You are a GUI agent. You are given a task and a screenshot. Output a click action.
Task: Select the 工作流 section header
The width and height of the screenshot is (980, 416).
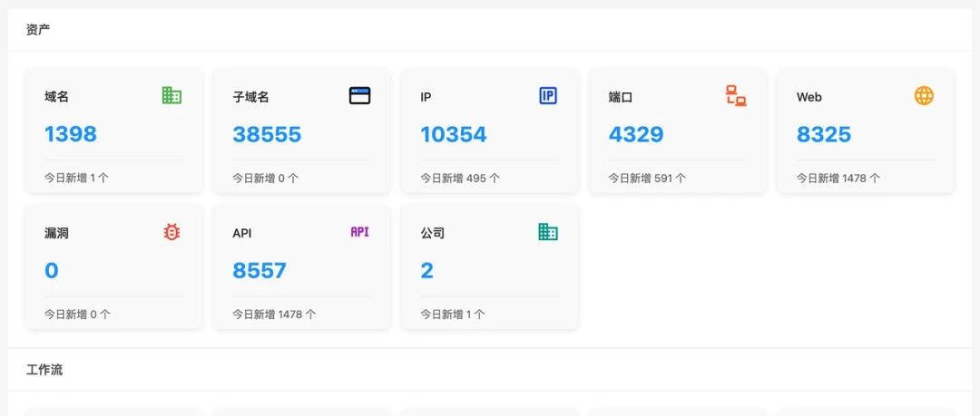[x=44, y=370]
